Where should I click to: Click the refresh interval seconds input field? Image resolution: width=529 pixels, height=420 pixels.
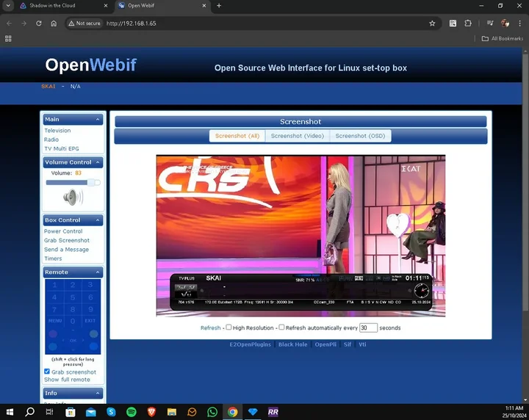(368, 327)
